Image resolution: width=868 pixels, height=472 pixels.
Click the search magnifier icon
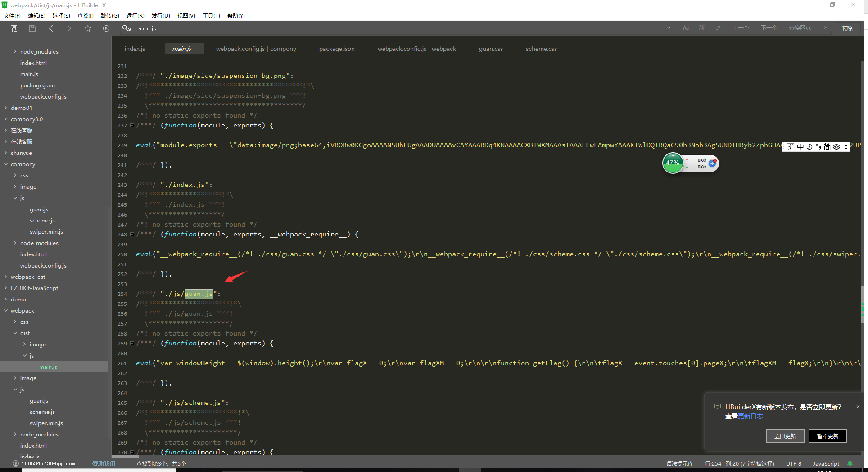(x=126, y=28)
